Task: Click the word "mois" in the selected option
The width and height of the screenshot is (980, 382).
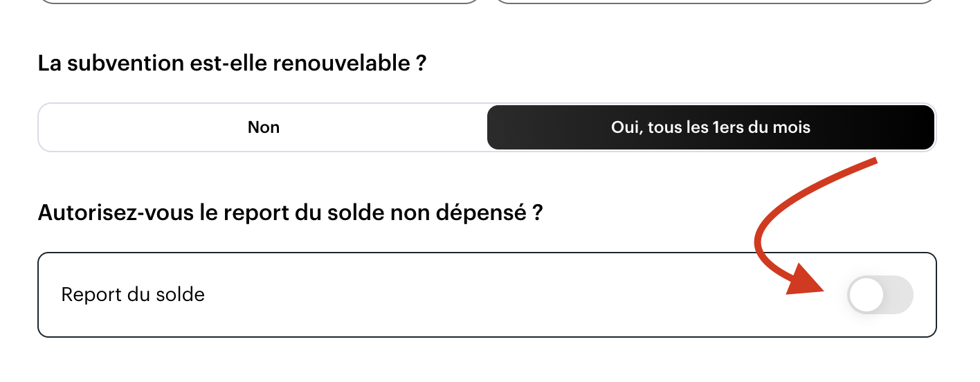Action: click(x=793, y=127)
